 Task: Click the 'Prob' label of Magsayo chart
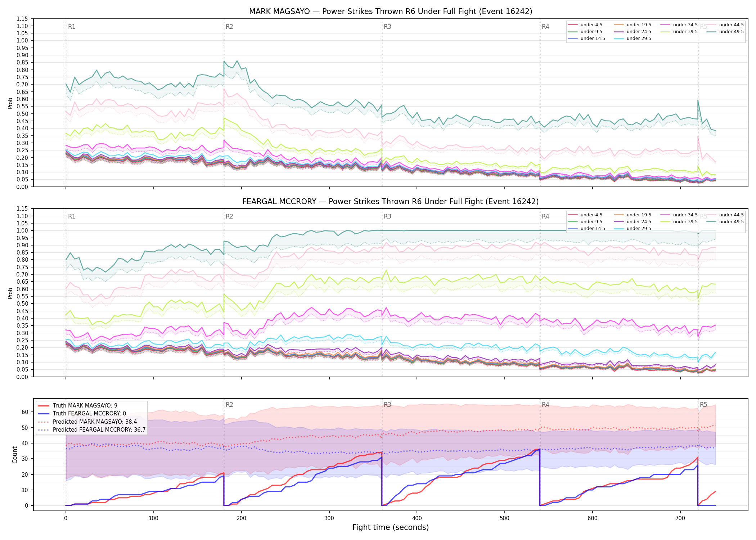(x=10, y=103)
